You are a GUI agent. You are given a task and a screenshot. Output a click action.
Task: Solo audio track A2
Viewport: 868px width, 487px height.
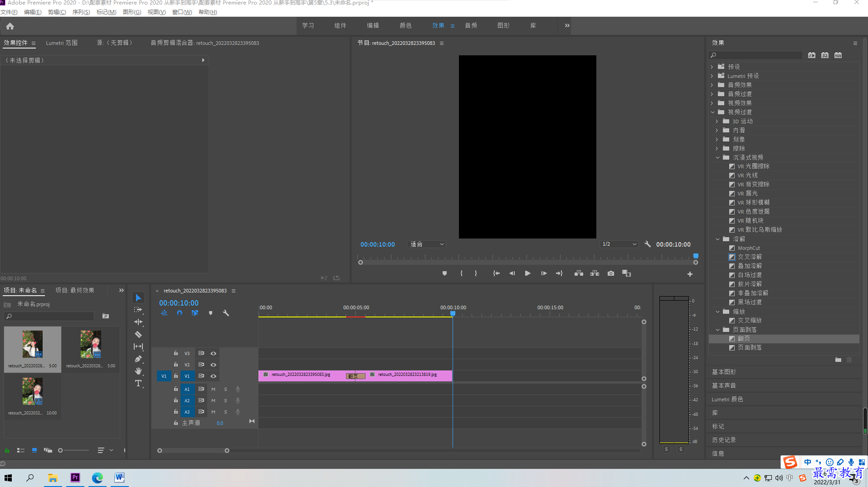pyautogui.click(x=225, y=401)
